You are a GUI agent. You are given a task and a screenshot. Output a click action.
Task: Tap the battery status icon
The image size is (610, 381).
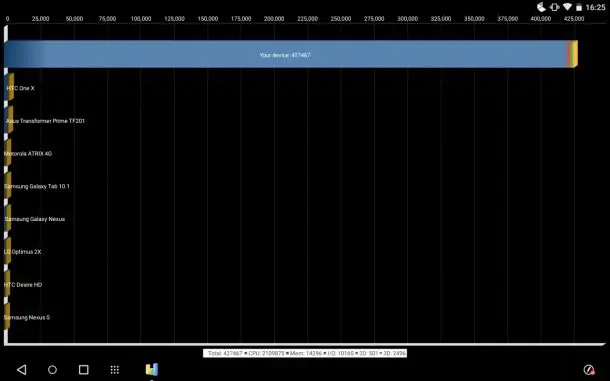579,7
